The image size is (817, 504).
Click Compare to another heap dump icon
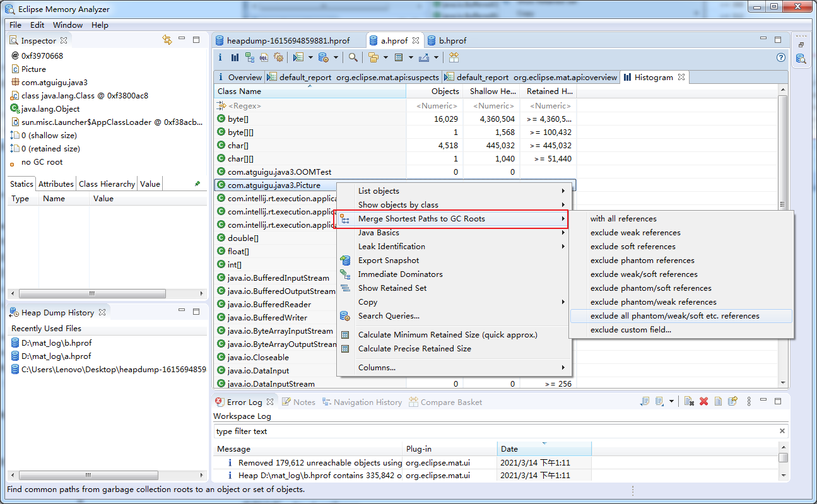click(x=454, y=57)
